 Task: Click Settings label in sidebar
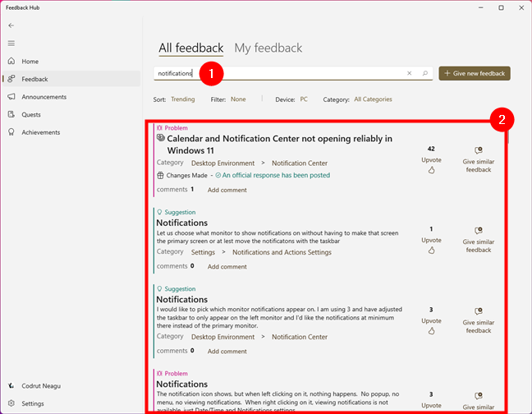(x=33, y=403)
